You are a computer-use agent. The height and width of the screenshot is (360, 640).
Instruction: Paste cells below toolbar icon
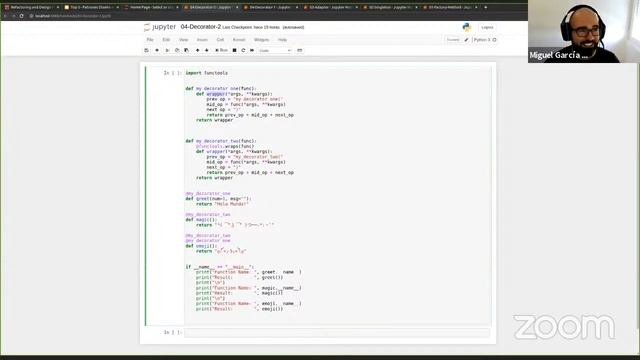tap(187, 50)
